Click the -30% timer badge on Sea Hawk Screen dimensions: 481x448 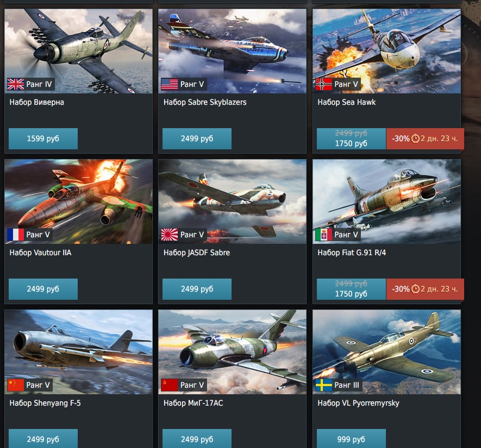[x=425, y=139]
